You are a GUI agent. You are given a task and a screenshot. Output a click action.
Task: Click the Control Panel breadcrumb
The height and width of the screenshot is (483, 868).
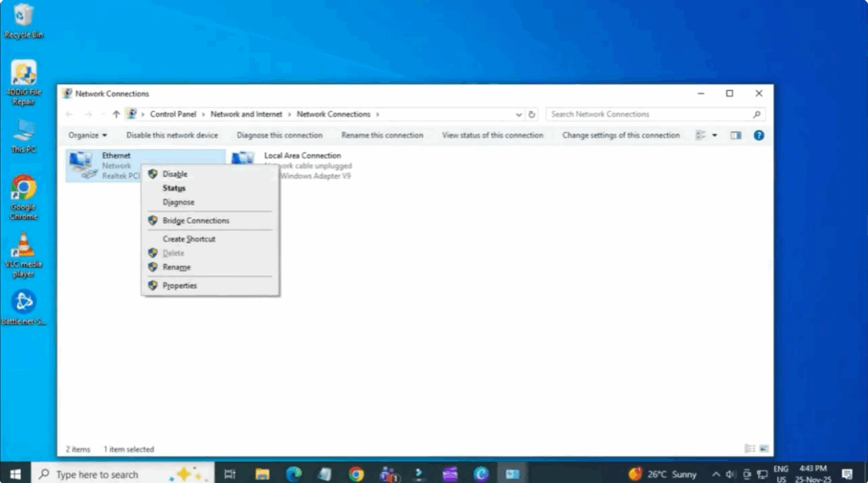[173, 114]
